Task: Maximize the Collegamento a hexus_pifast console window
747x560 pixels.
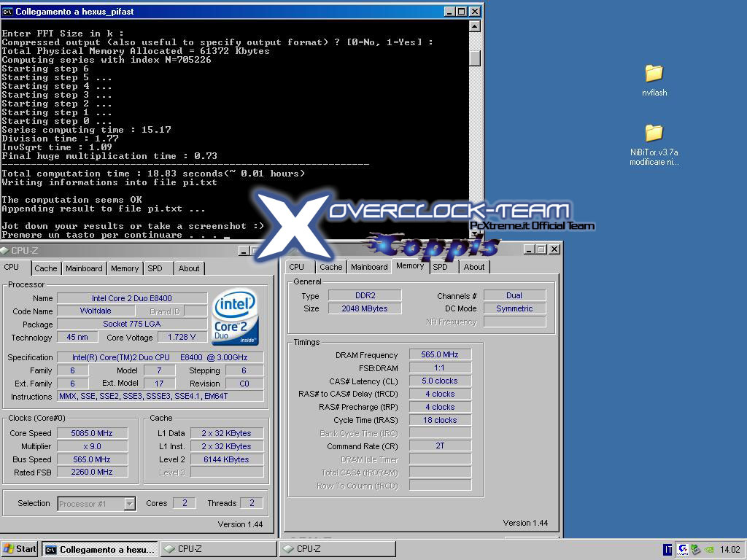Action: (x=462, y=12)
